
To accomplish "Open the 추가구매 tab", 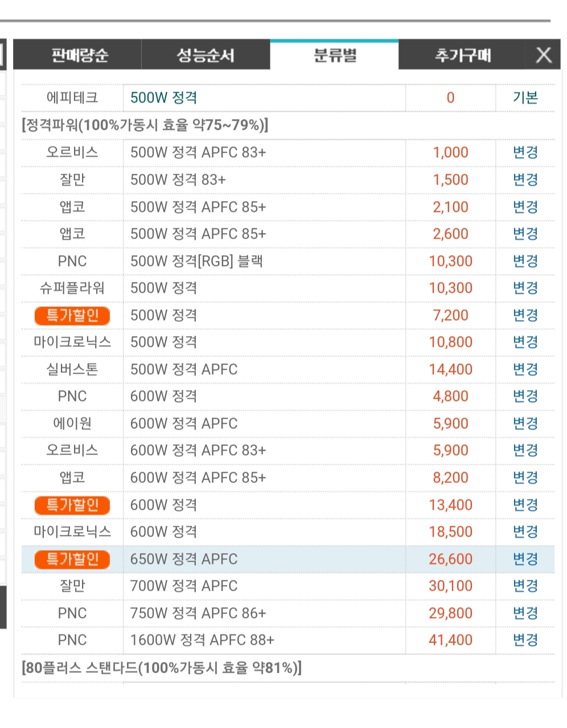I will (462, 55).
